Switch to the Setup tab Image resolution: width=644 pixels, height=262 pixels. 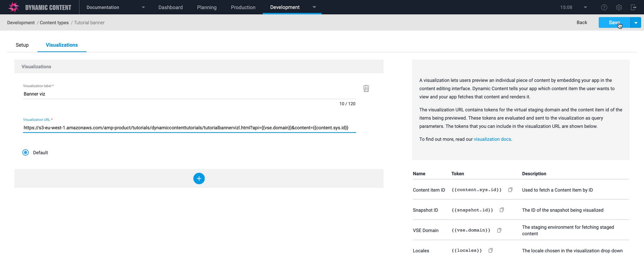tap(22, 45)
